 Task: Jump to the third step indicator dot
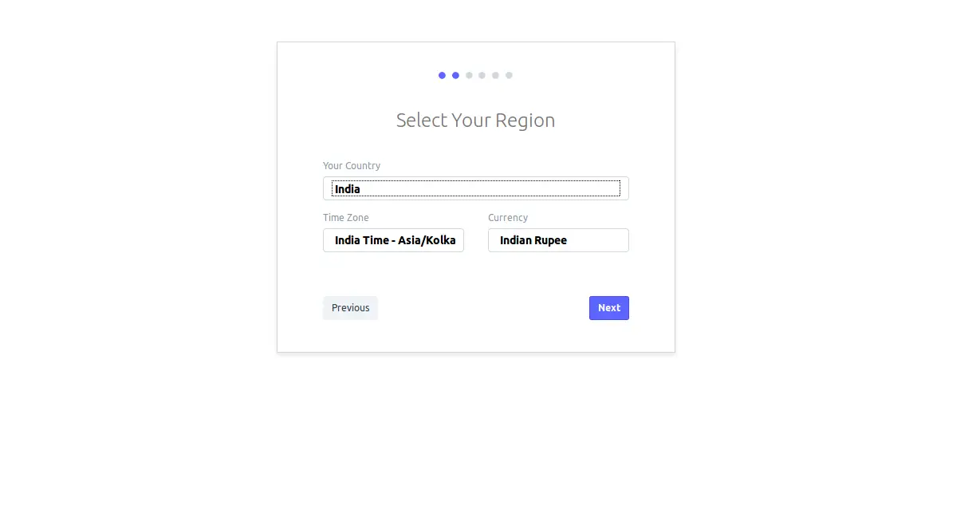469,75
